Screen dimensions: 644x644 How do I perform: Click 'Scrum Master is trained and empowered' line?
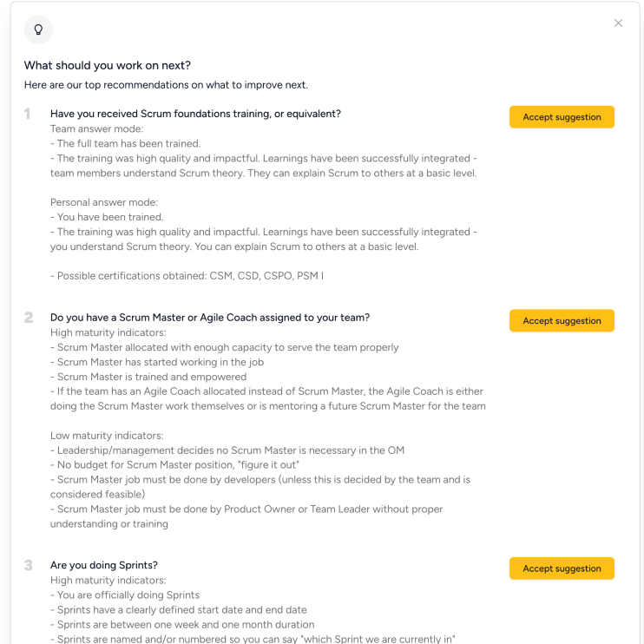[148, 377]
